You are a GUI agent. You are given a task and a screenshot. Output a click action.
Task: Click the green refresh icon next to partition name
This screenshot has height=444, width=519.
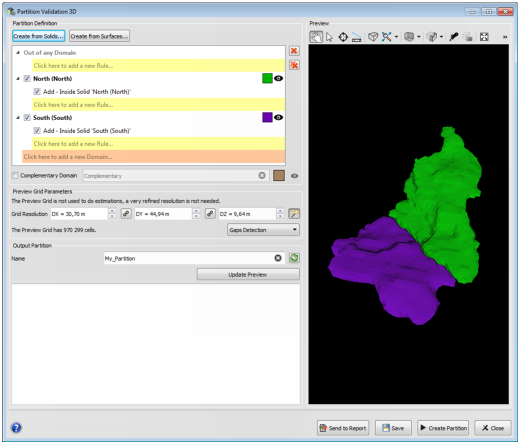click(x=294, y=258)
